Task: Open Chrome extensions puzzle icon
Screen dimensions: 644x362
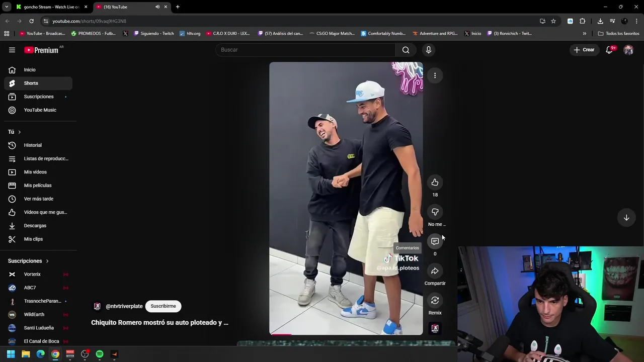Action: click(x=583, y=21)
